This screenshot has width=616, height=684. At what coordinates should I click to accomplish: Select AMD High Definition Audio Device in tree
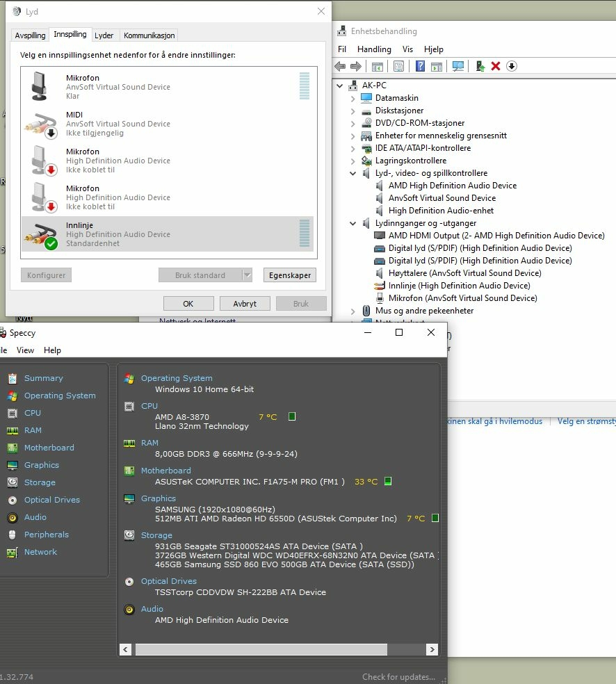453,186
